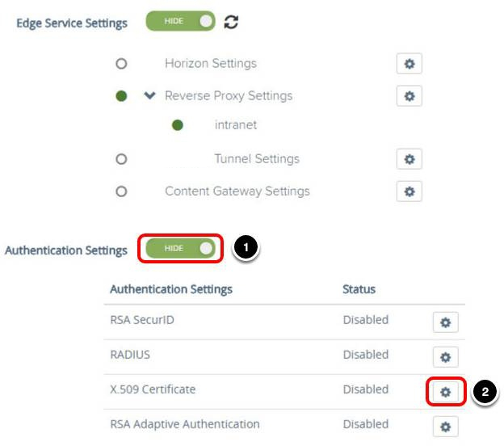Configure X.509 Certificate via gear icon
504x446 pixels.
(445, 392)
